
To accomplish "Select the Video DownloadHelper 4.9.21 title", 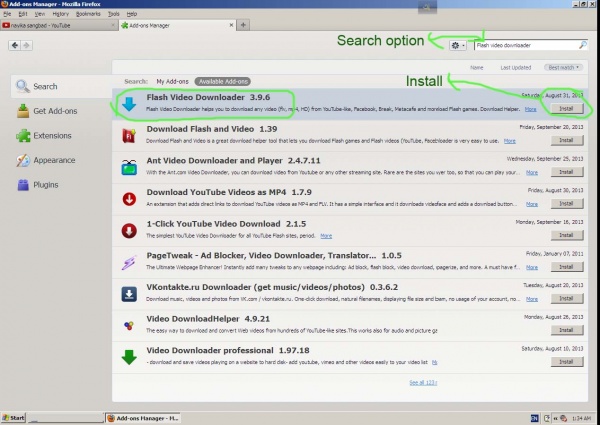I will coord(208,319).
